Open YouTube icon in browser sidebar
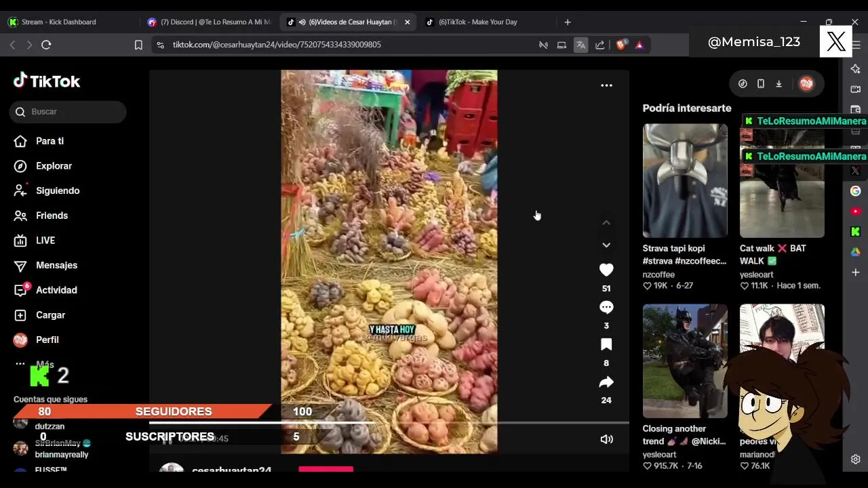Image resolution: width=868 pixels, height=488 pixels. tap(855, 211)
